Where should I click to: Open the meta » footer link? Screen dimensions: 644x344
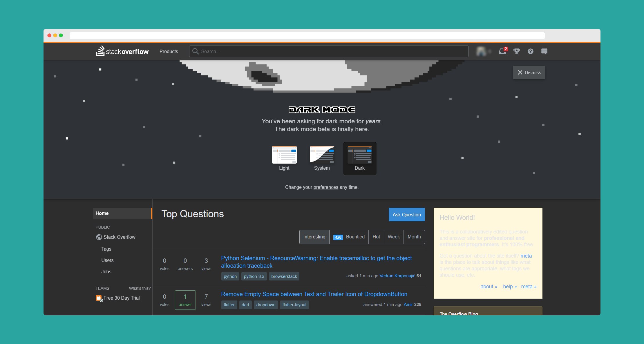[x=529, y=287]
